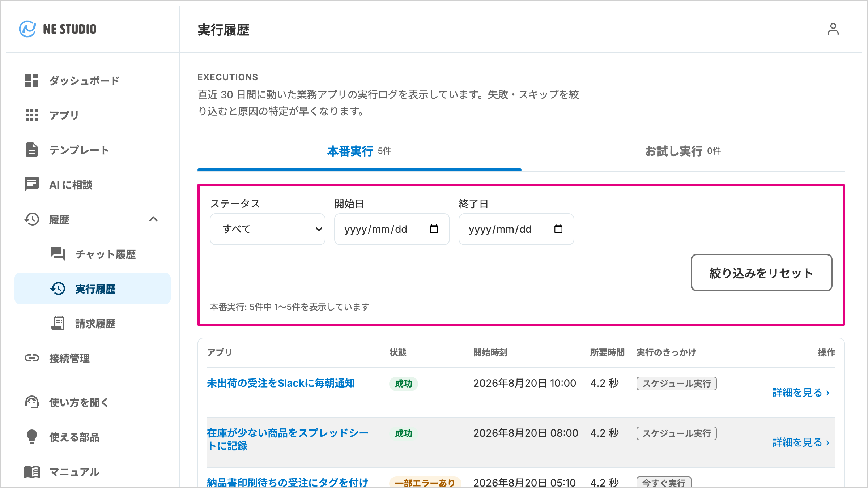Open ダッシュボード from the sidebar

coord(93,80)
